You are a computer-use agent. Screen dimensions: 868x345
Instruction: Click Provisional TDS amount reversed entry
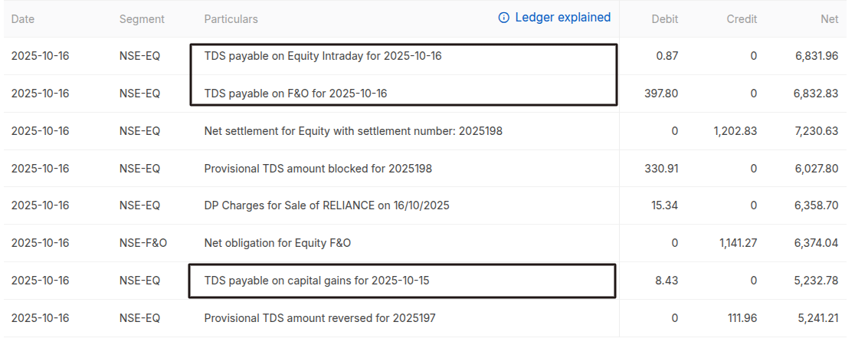(x=319, y=317)
